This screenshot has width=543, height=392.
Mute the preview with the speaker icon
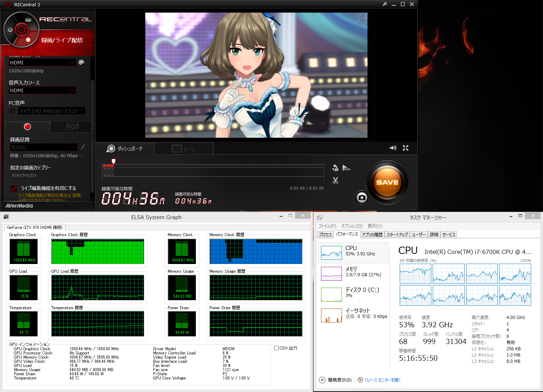click(393, 148)
